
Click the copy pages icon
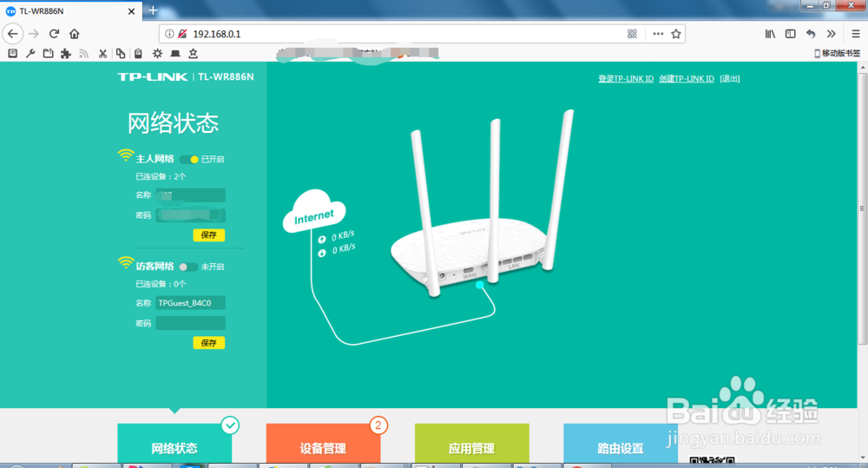point(120,53)
